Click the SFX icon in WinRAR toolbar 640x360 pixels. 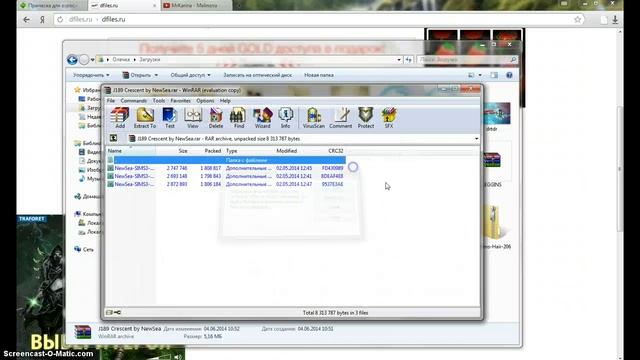click(x=389, y=118)
